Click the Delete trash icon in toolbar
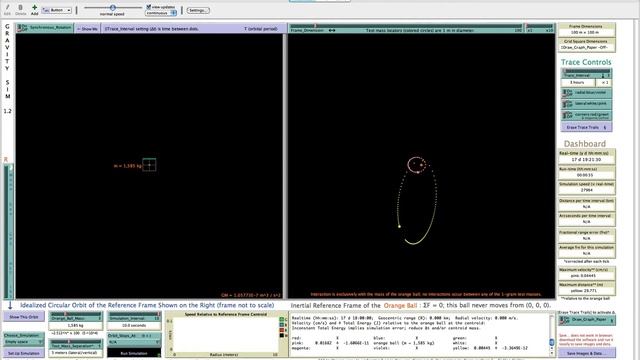Viewport: 640px width, 360px height. click(x=20, y=7)
